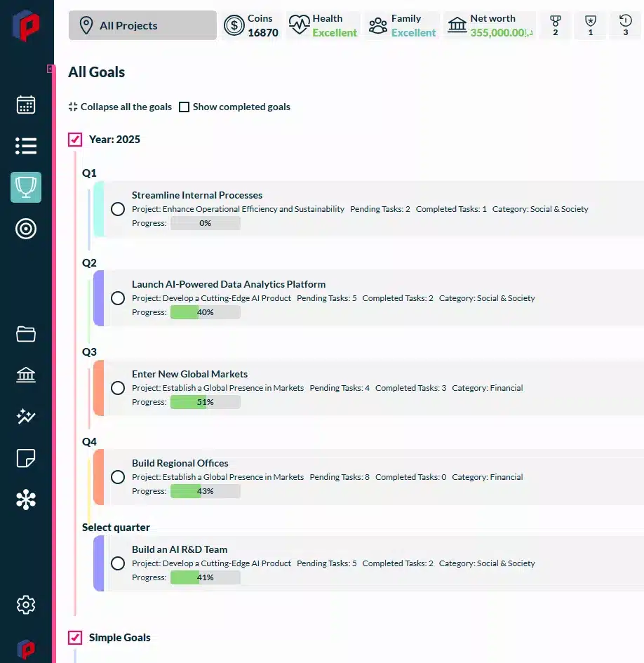This screenshot has height=663, width=644.
Task: Expand the Q3 quarter heading
Action: 89,351
